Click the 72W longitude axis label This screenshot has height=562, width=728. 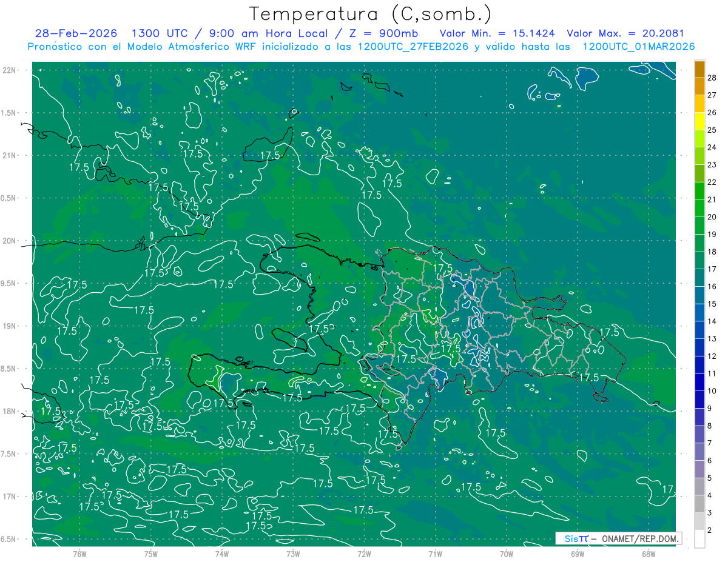[x=364, y=554]
